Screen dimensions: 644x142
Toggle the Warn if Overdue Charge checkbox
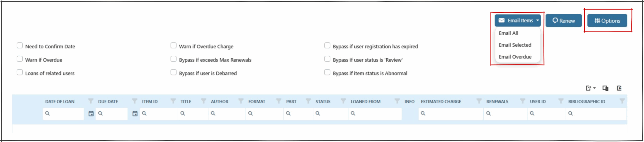click(173, 46)
